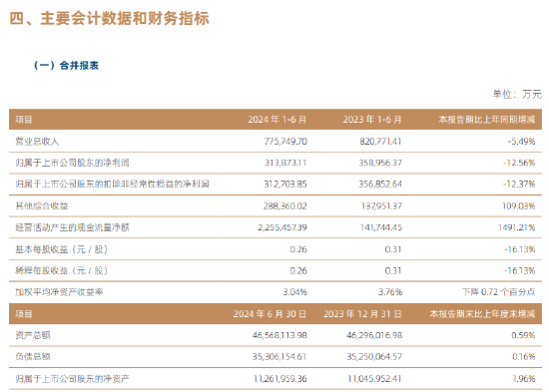This screenshot has width=549, height=392.
Task: Click the change value 109.03%
Action: (x=518, y=206)
